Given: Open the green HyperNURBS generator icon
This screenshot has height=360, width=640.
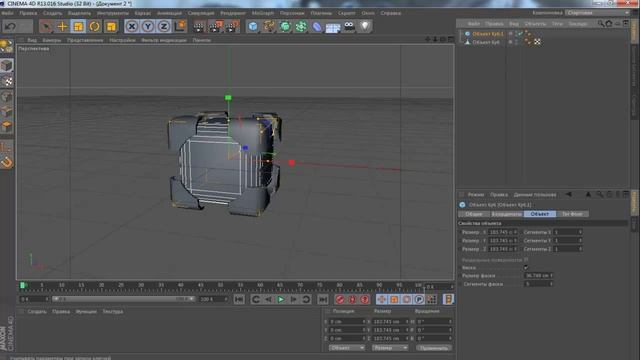Looking at the screenshot, I should pos(285,27).
